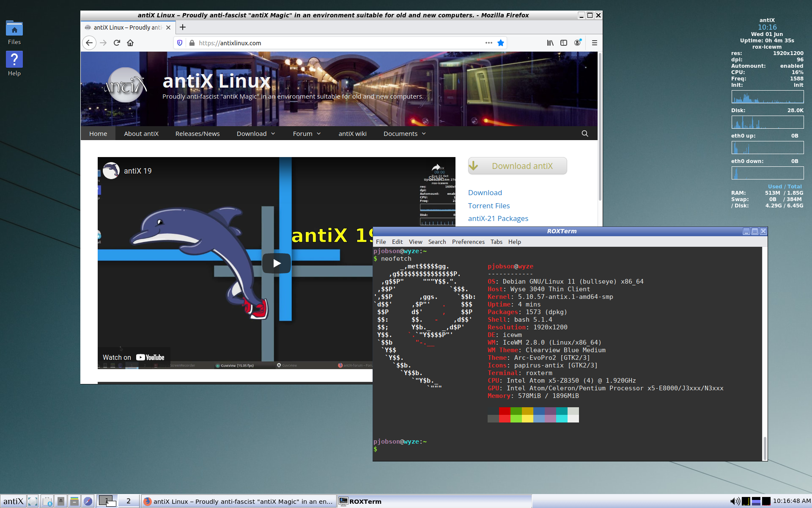
Task: Open the tracking protection shield icon
Action: point(180,43)
